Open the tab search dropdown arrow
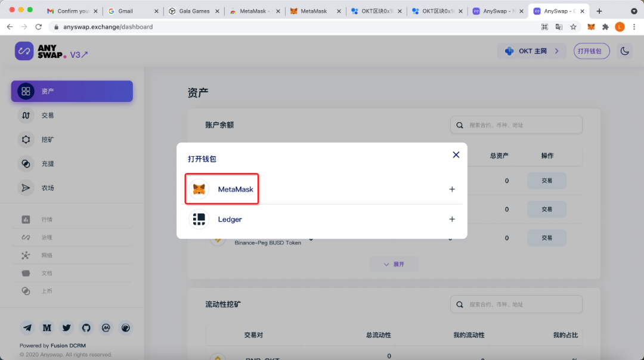 click(634, 11)
